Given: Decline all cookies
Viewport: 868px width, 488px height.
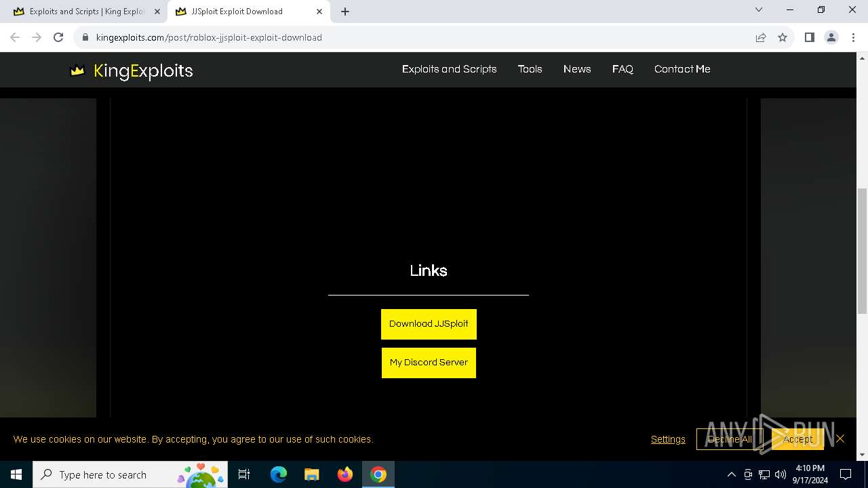Looking at the screenshot, I should click(730, 439).
